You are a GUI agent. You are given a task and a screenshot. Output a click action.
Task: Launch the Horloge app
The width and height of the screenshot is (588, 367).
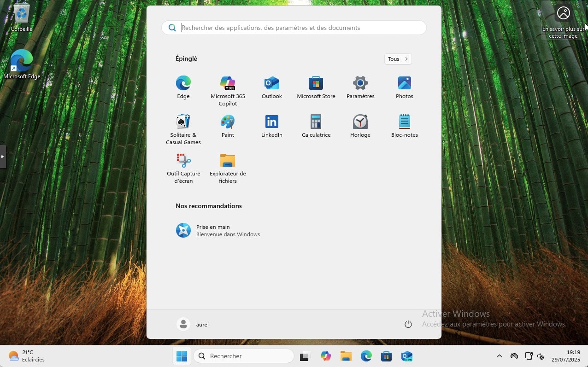[360, 126]
